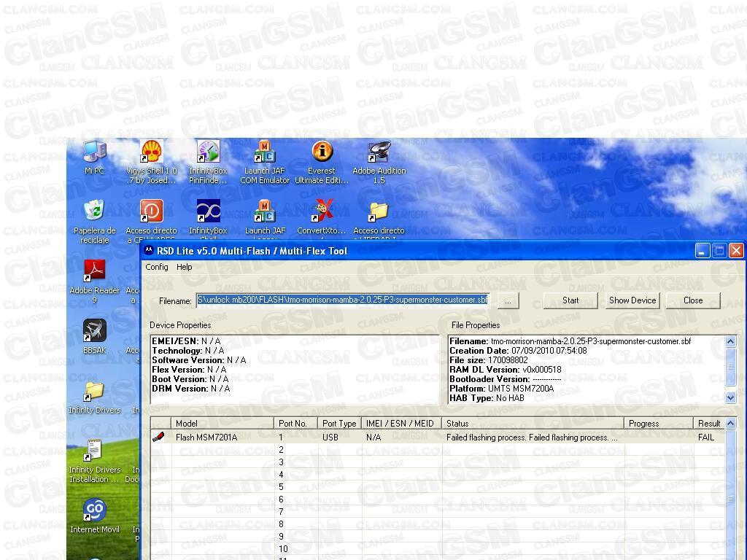Click the Model column header
Screen dimensions: 747x560
(222, 424)
